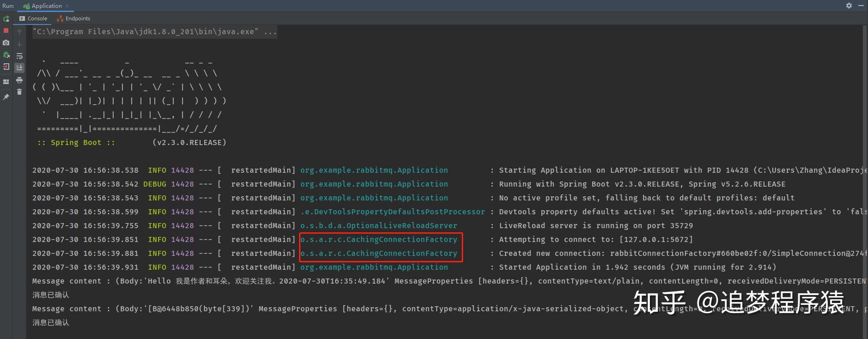
Task: Click the Spring Boot version '(v2.3.0.RELEASE)' text
Action: pos(189,142)
